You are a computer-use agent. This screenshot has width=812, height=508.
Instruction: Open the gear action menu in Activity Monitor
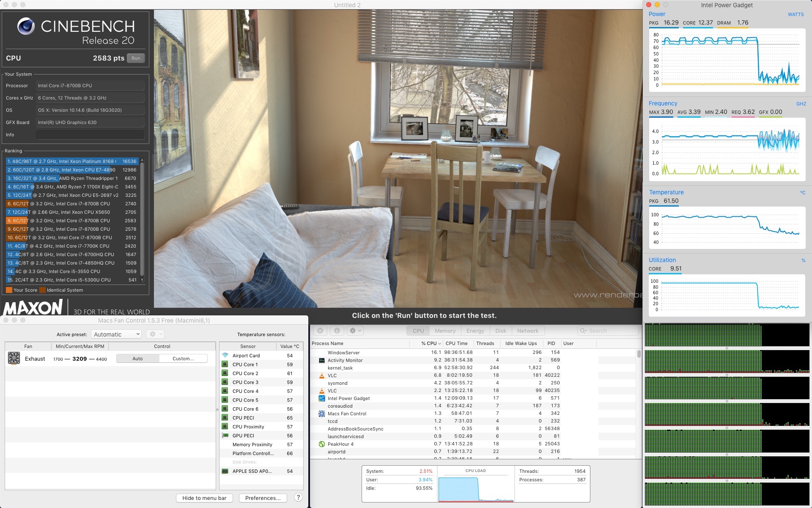click(355, 331)
